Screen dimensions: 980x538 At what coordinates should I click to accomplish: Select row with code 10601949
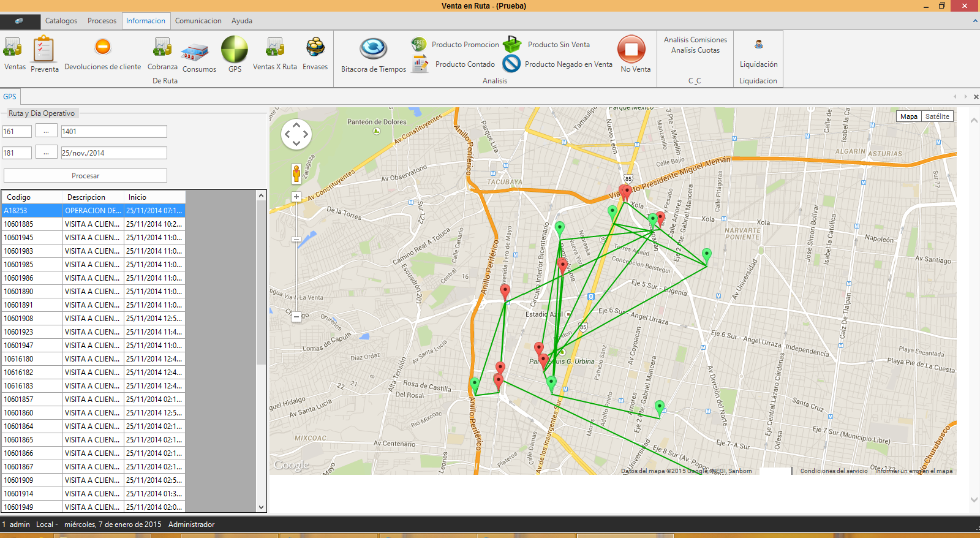tap(93, 507)
